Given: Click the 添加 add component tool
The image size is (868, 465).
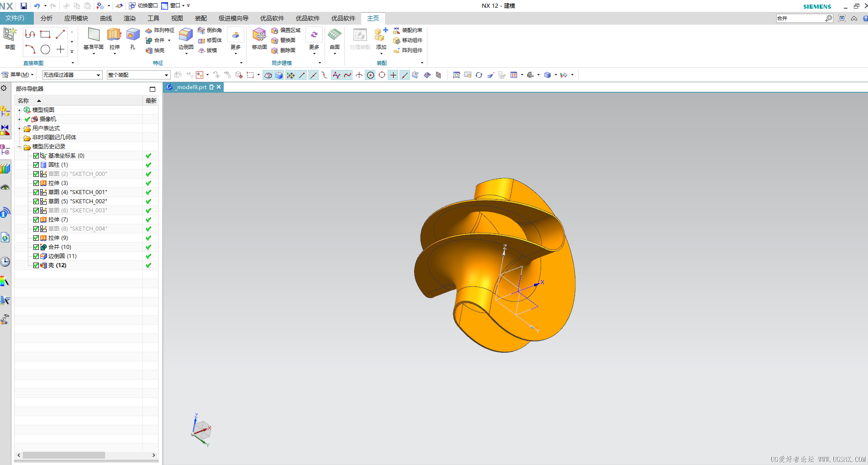Looking at the screenshot, I should [381, 39].
